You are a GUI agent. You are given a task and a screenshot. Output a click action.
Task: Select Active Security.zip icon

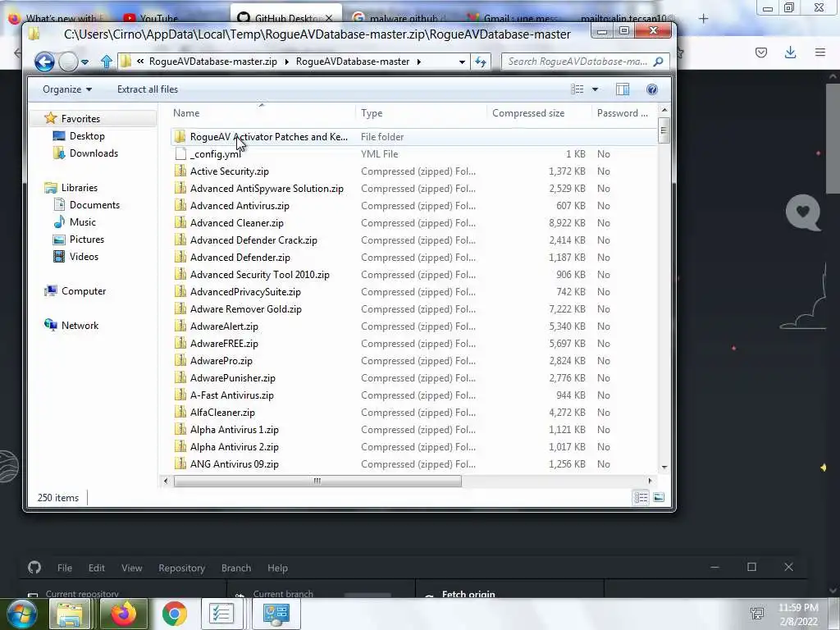(180, 171)
